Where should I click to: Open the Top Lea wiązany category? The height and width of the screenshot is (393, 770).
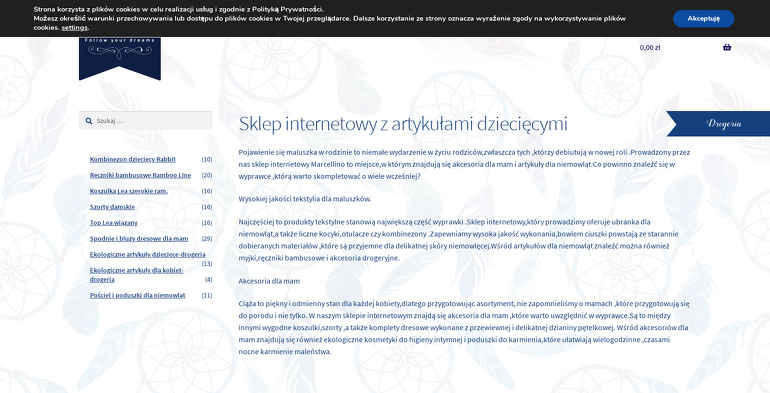tap(113, 223)
